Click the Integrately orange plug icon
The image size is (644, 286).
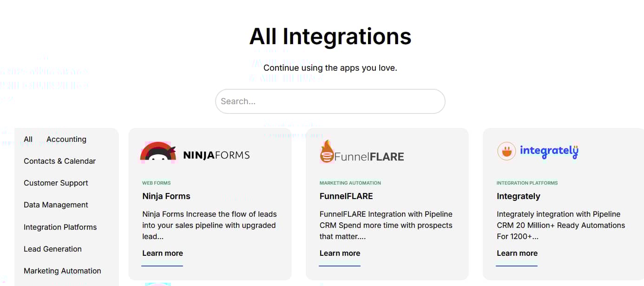pyautogui.click(x=506, y=151)
